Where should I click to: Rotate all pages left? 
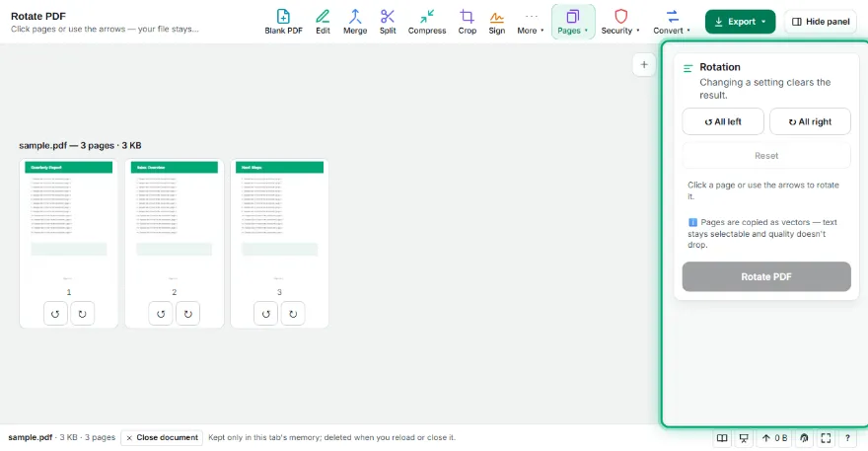pos(723,121)
